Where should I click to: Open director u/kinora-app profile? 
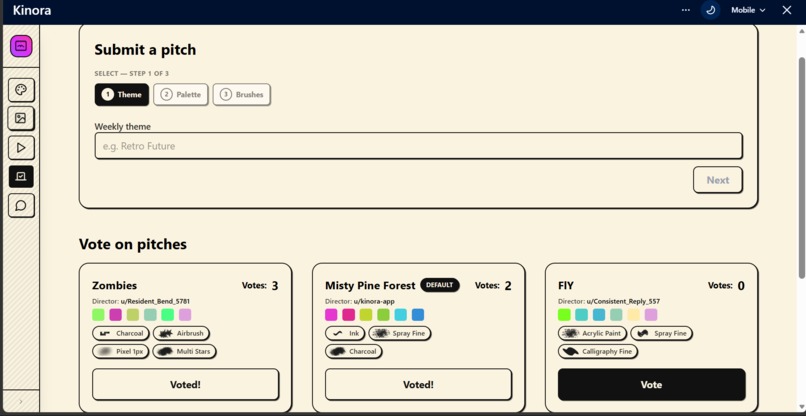click(374, 301)
